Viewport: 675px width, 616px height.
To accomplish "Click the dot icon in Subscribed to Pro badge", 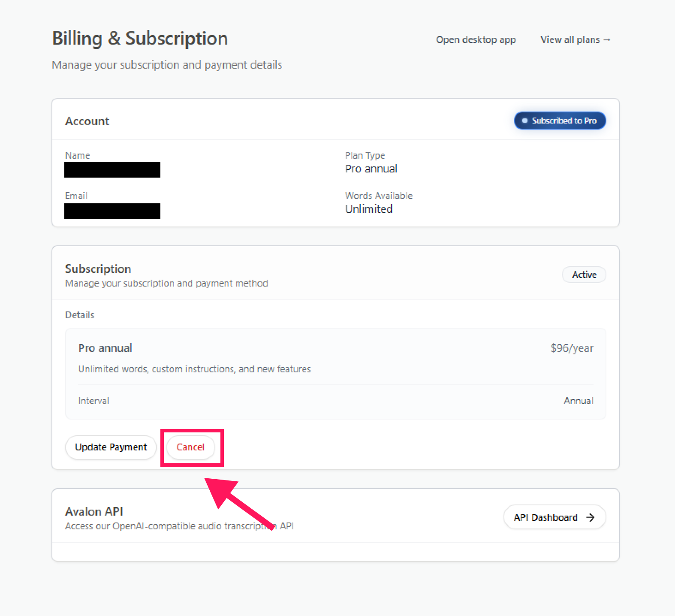I will click(x=524, y=121).
